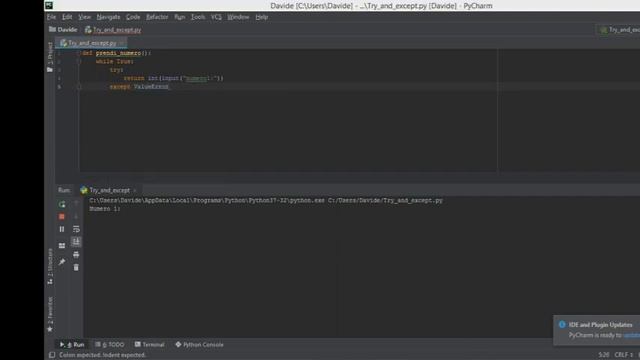Open the Help menu
The height and width of the screenshot is (360, 640).
pos(262,17)
